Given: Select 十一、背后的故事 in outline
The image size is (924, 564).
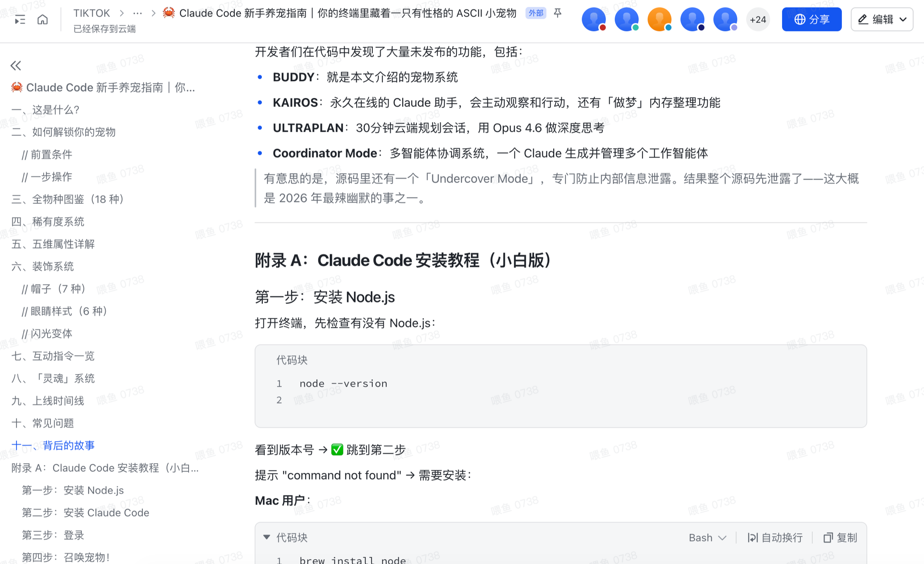Looking at the screenshot, I should point(53,445).
